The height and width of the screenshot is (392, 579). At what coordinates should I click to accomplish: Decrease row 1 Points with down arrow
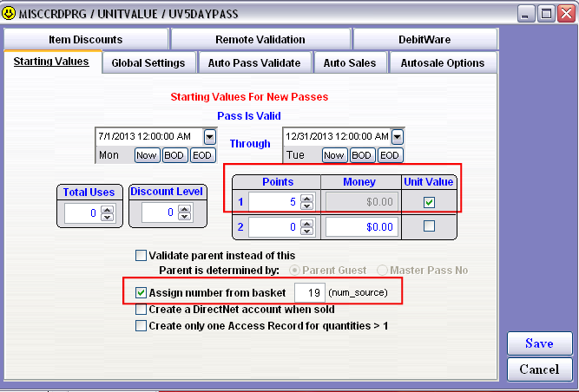coord(306,206)
